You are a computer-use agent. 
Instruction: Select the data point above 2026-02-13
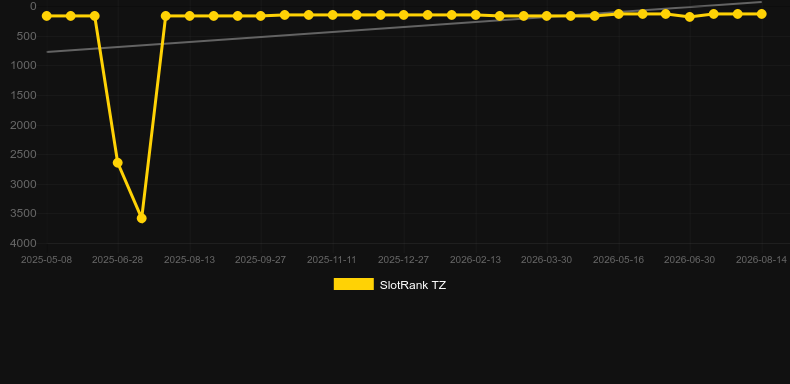point(475,15)
